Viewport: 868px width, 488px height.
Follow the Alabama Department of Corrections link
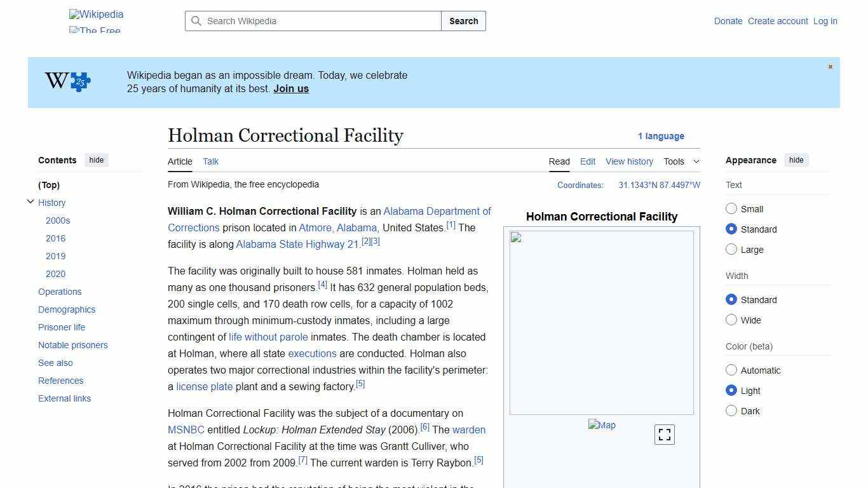(x=437, y=211)
